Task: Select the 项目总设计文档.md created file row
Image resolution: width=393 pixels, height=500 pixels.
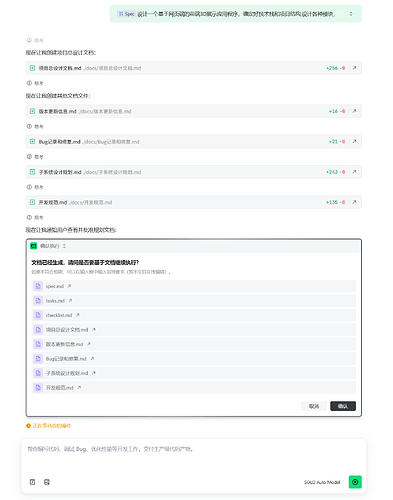Action: [x=194, y=68]
